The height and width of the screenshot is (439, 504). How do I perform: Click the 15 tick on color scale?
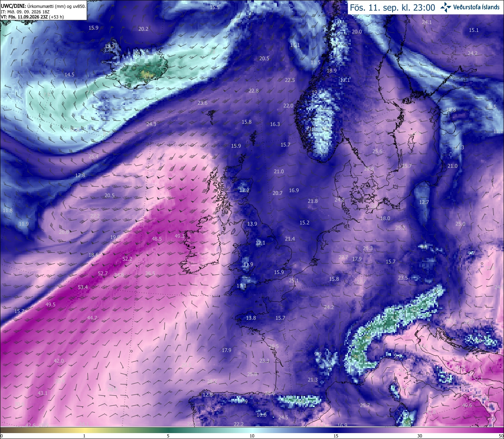pos(336,436)
